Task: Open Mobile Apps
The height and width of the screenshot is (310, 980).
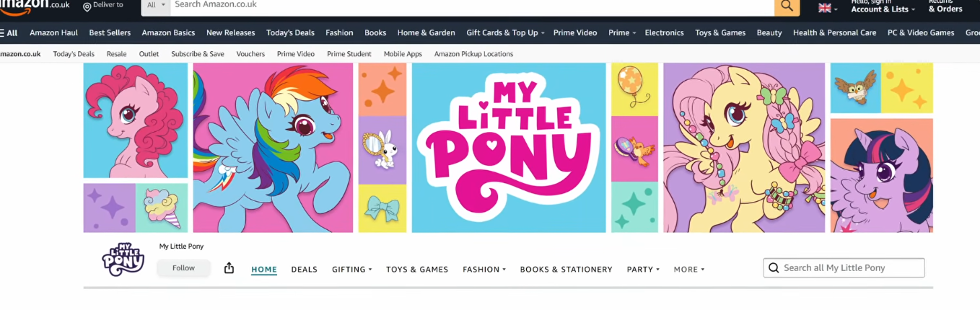Action: point(403,54)
